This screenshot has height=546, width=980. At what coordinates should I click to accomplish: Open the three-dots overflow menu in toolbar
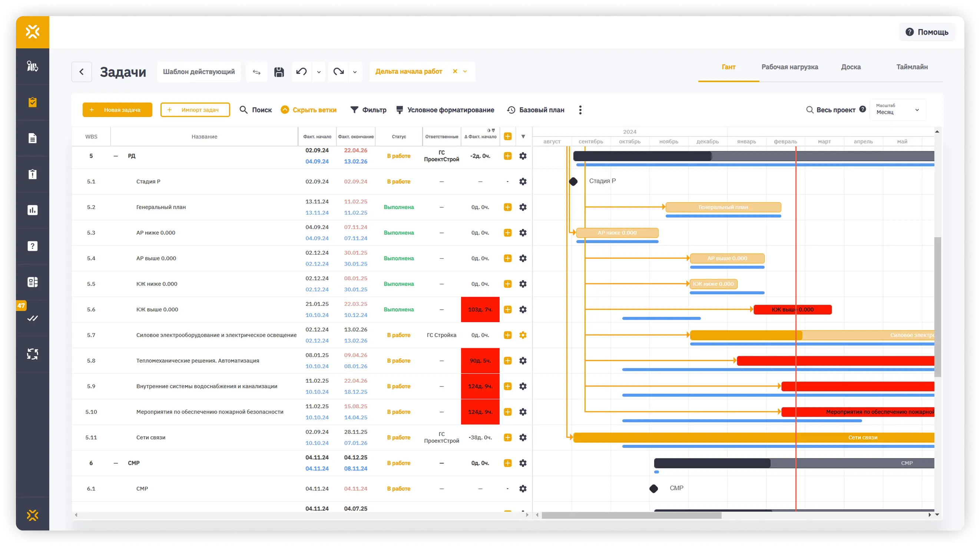(x=580, y=110)
